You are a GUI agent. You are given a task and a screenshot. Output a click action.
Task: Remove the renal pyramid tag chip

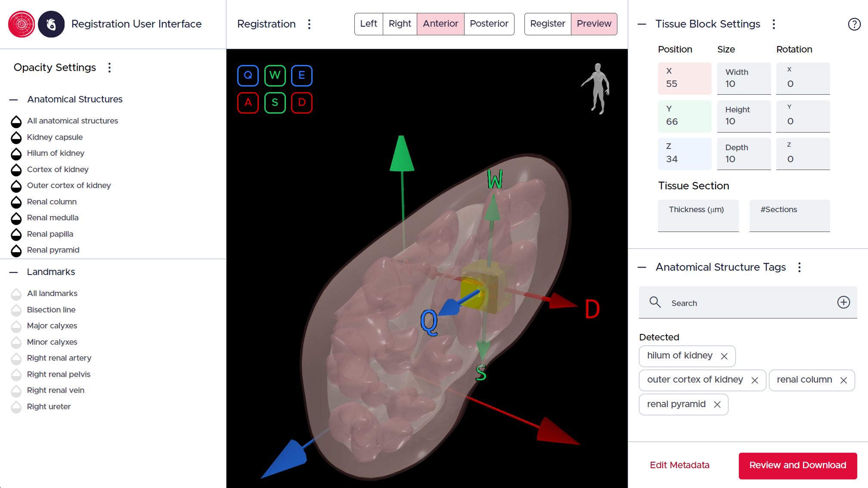click(717, 404)
